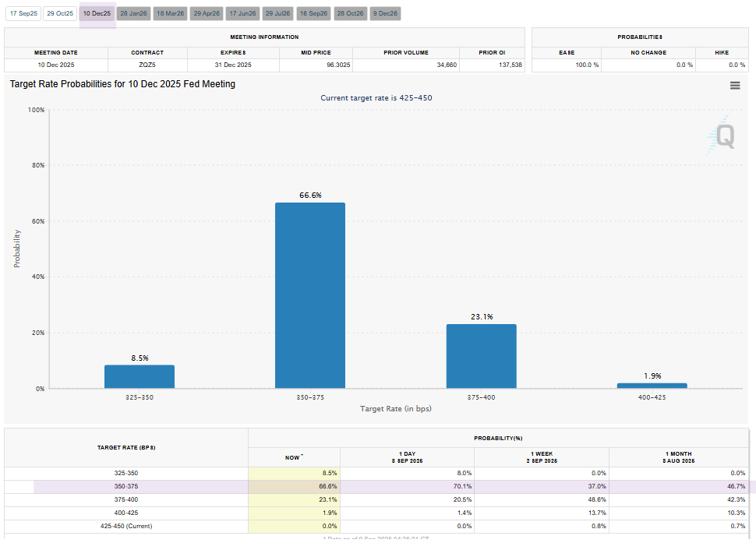This screenshot has height=543, width=756.
Task: Switch to the 28 Oct26 tab
Action: tap(351, 13)
